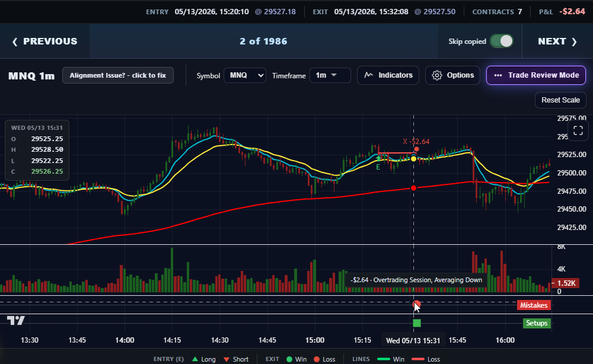The height and width of the screenshot is (364, 593).
Task: Toggle the Skip copied switch
Action: (502, 41)
